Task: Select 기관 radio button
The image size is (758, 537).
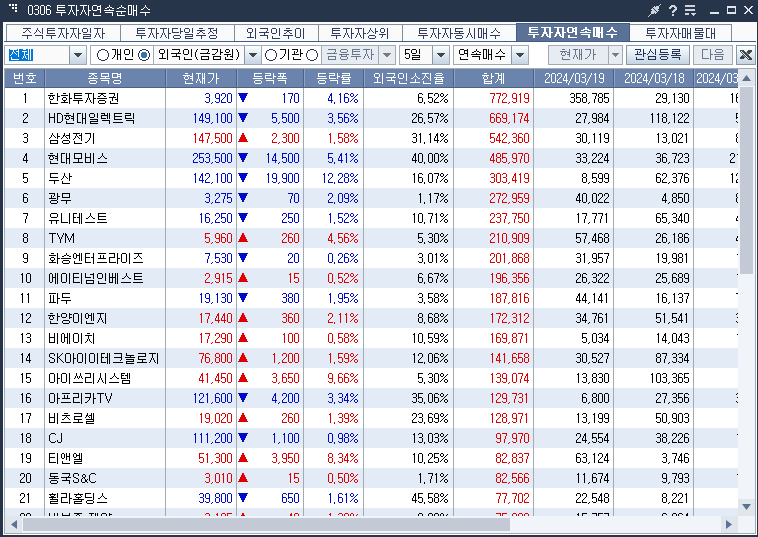Action: [271, 55]
